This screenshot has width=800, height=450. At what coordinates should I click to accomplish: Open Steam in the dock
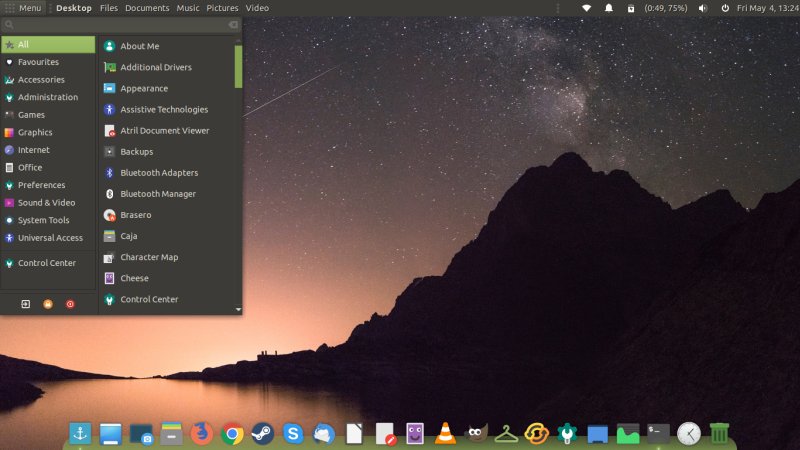[x=263, y=433]
